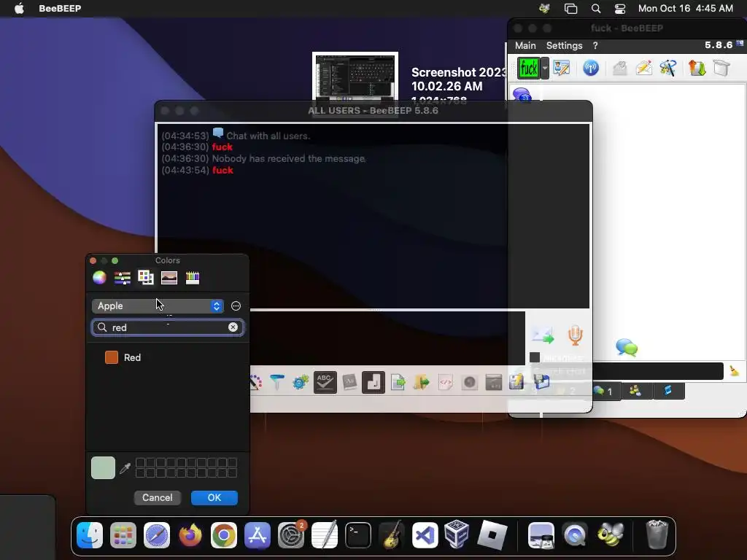Open the Apple menu
The width and height of the screenshot is (747, 560).
pyautogui.click(x=19, y=8)
